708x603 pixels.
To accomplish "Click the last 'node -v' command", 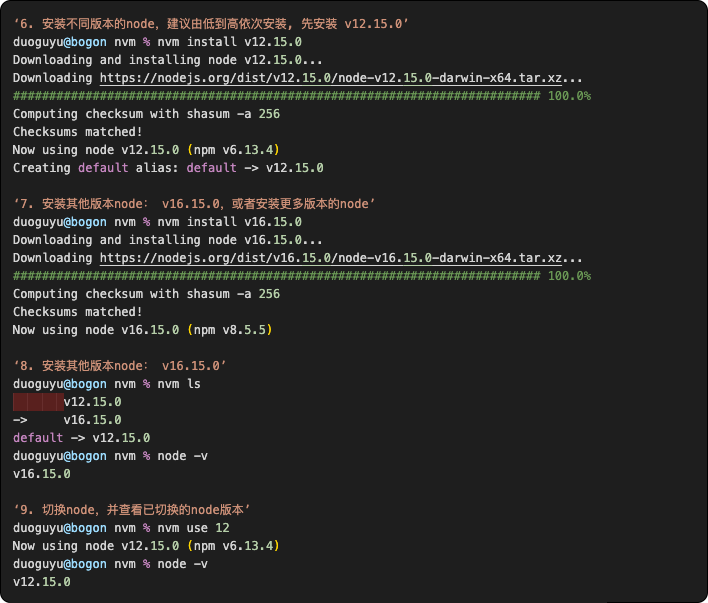I will coord(182,564).
